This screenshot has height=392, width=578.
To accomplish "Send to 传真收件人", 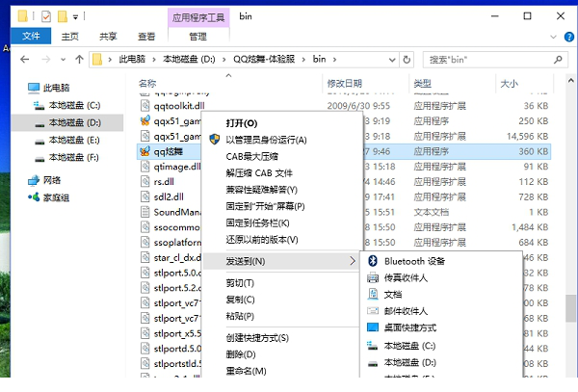I will (x=441, y=277).
